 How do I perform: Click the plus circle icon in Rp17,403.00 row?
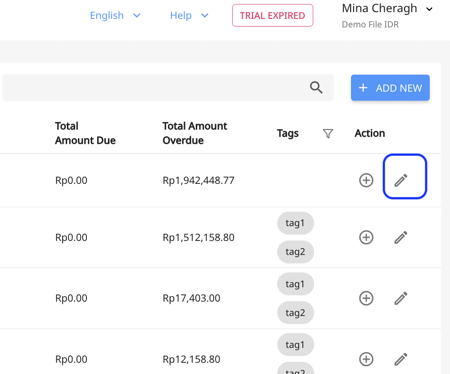tap(366, 298)
